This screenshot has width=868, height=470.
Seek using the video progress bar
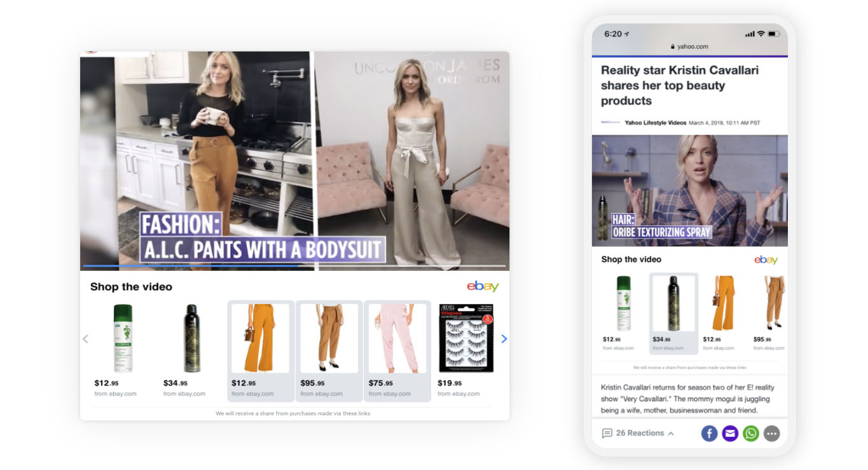[294, 266]
